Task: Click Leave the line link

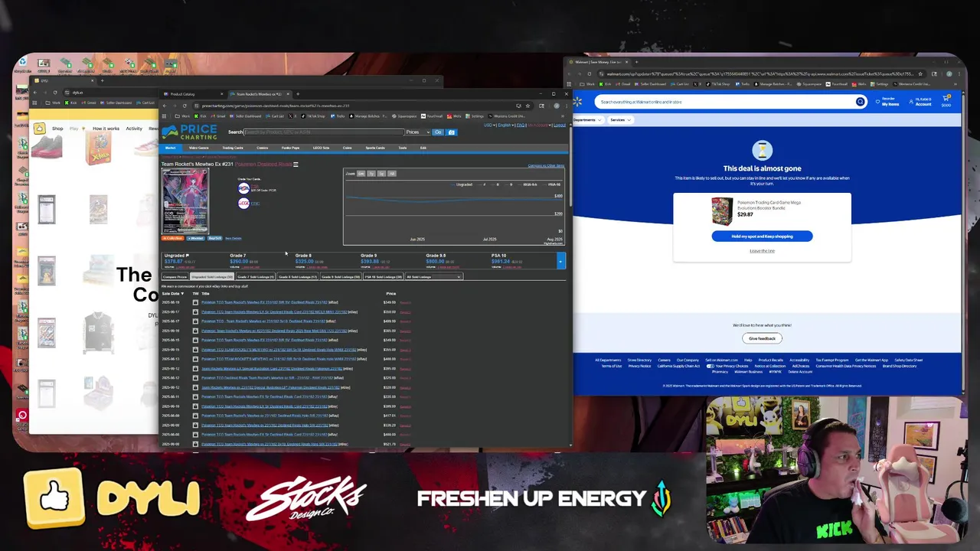Action: 762,250
